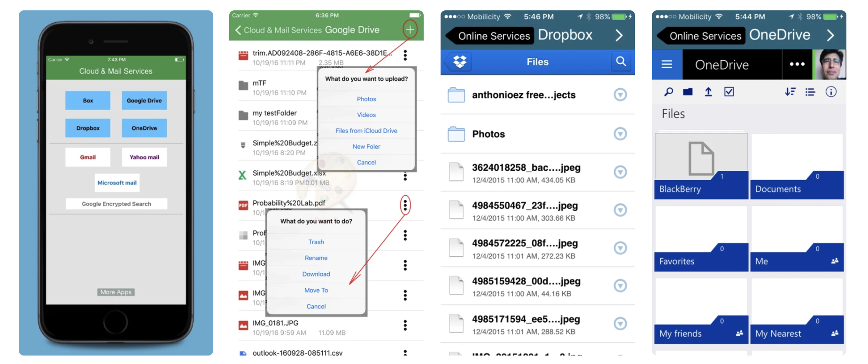Viewport: 868px width, 364px height.
Task: Expand options for anthonioez free...jects folder
Action: tap(620, 95)
